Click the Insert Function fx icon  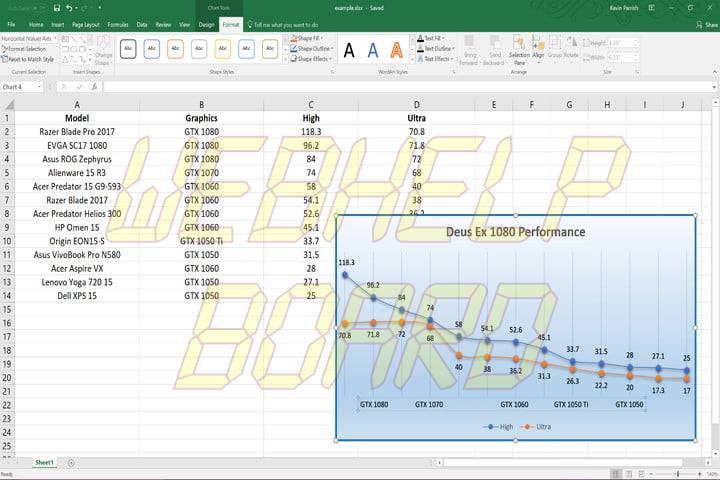point(94,87)
